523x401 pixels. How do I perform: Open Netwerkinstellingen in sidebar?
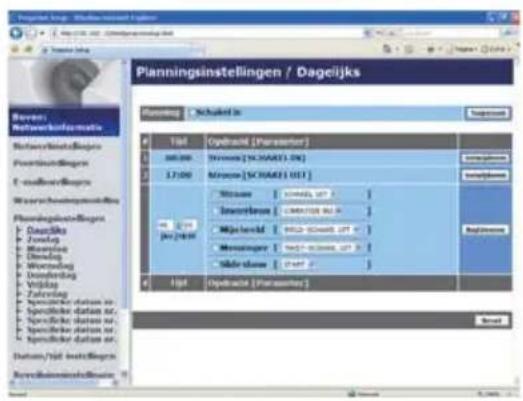(57, 146)
